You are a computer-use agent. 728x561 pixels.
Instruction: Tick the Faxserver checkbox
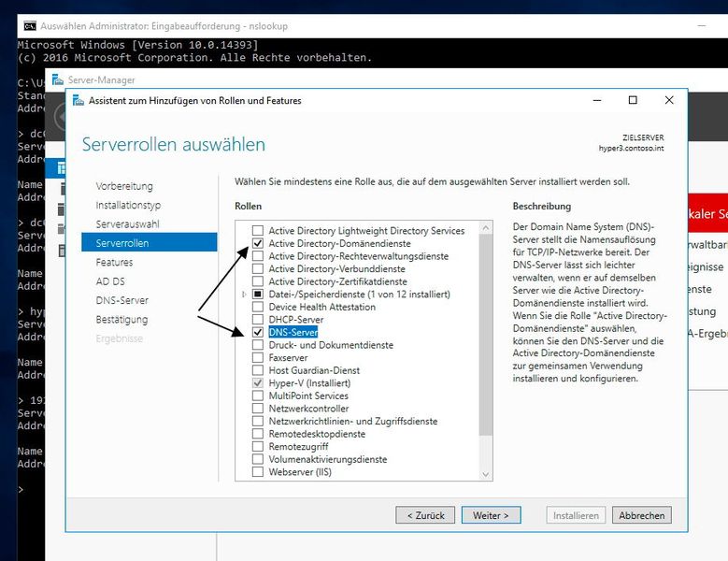click(258, 357)
